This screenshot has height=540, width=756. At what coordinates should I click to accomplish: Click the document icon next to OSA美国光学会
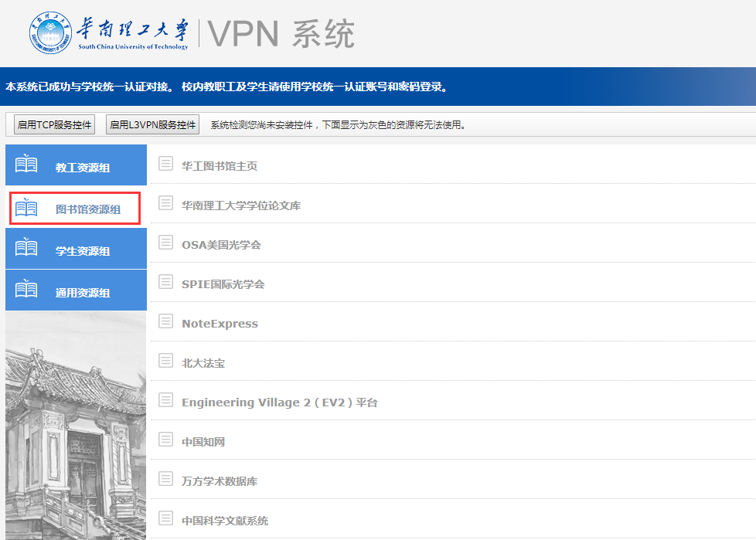click(166, 242)
